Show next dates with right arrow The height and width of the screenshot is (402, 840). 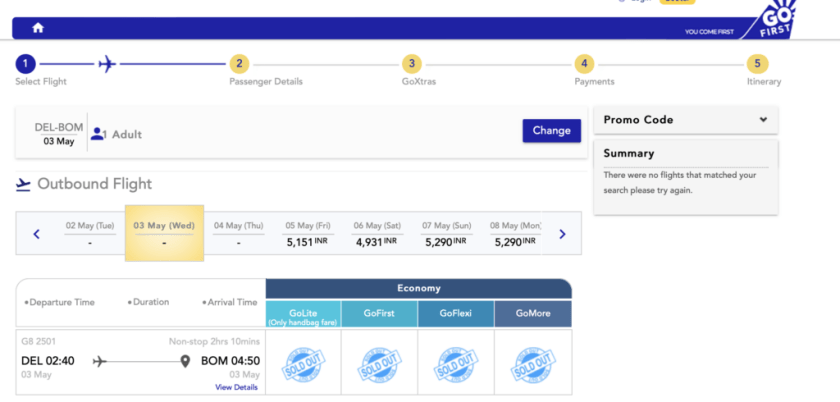tap(562, 234)
